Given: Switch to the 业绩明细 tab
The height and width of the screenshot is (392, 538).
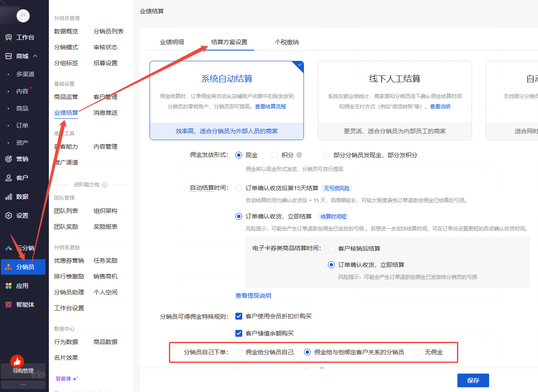Looking at the screenshot, I should [x=172, y=42].
